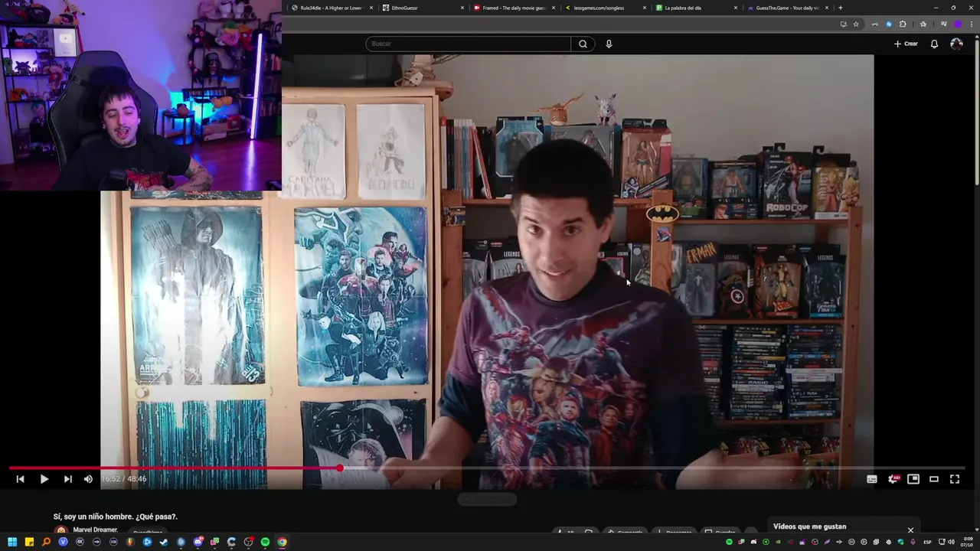
Task: Open a new browser tab
Action: click(840, 8)
